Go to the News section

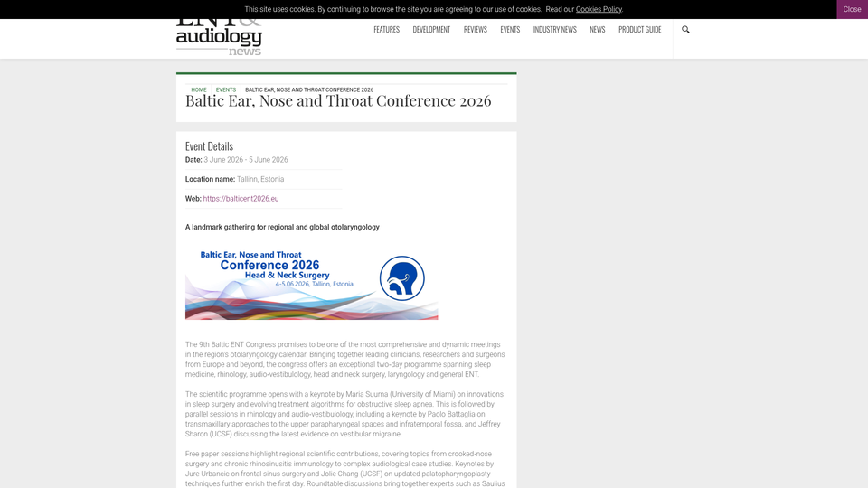[598, 29]
